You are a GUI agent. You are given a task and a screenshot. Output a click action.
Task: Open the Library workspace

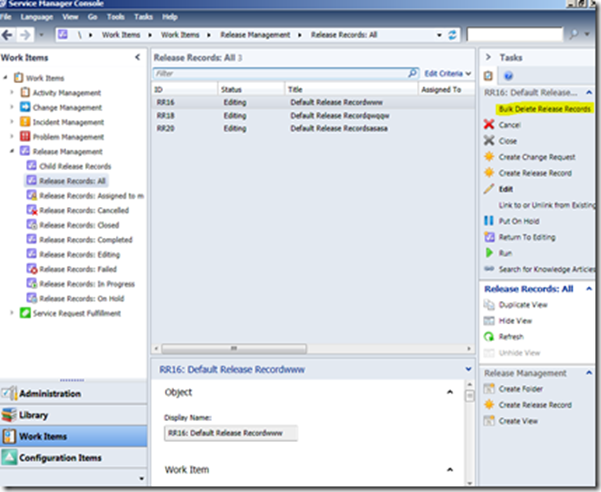73,415
